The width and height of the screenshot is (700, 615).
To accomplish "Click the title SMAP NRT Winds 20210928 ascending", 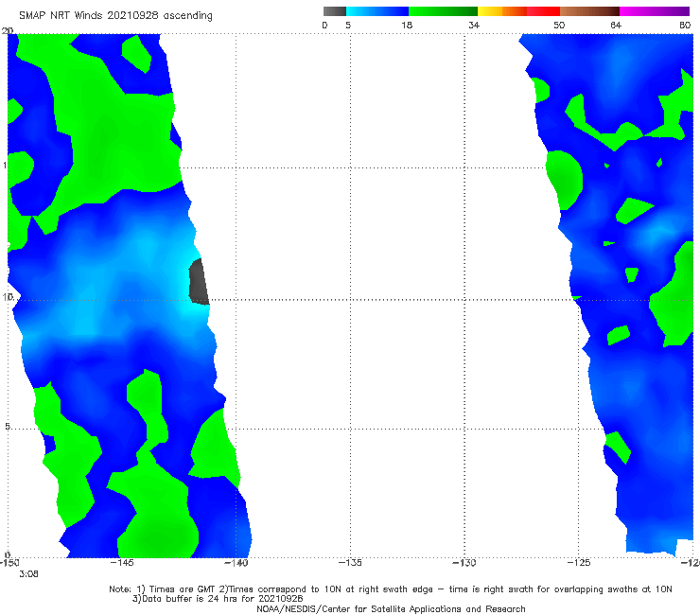I will [115, 15].
